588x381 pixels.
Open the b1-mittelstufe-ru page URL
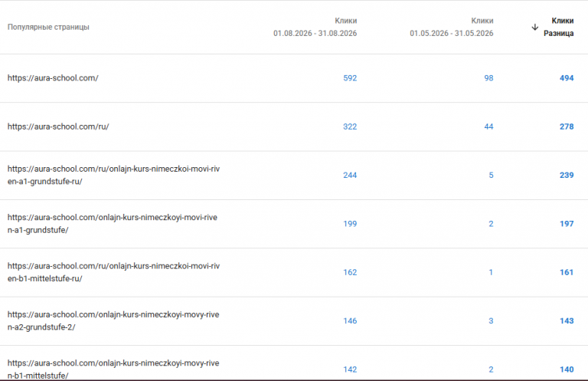coord(113,272)
